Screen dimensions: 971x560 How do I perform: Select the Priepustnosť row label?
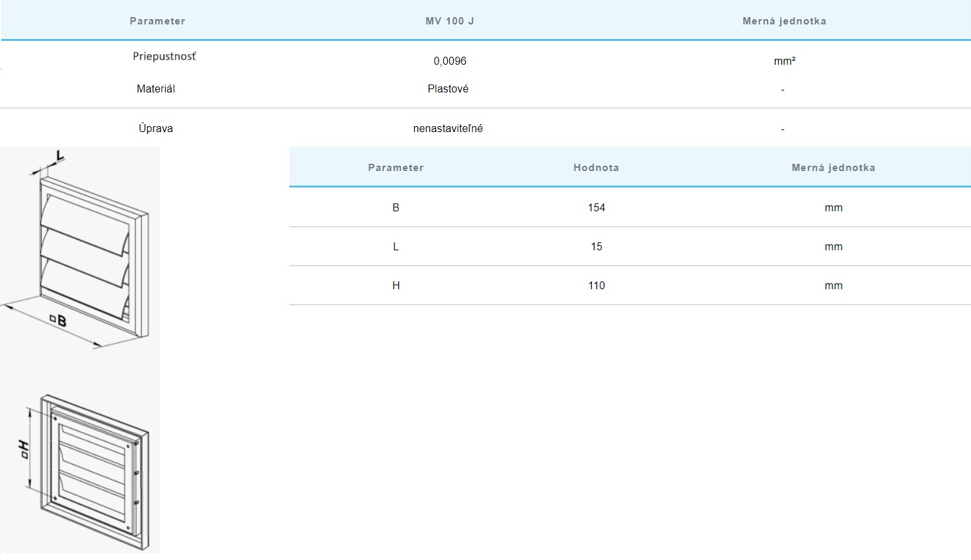(x=164, y=56)
